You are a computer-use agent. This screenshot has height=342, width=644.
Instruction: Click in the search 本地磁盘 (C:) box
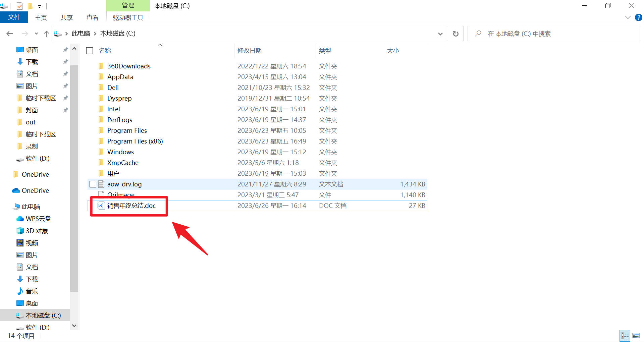[553, 34]
